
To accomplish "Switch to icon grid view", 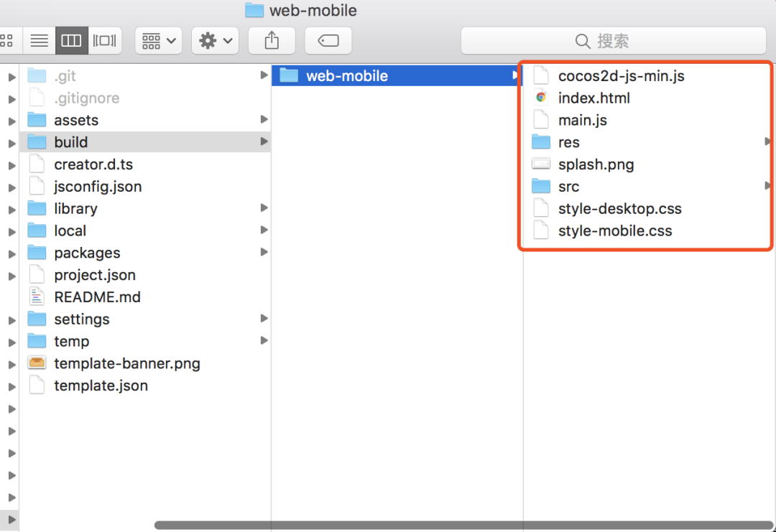I will click(9, 40).
